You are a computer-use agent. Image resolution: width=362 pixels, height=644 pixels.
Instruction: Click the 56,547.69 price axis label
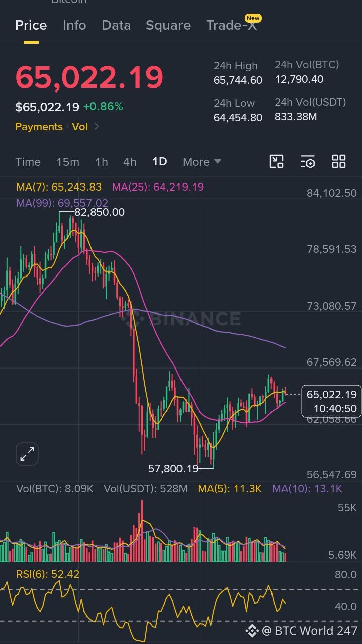[x=331, y=474]
